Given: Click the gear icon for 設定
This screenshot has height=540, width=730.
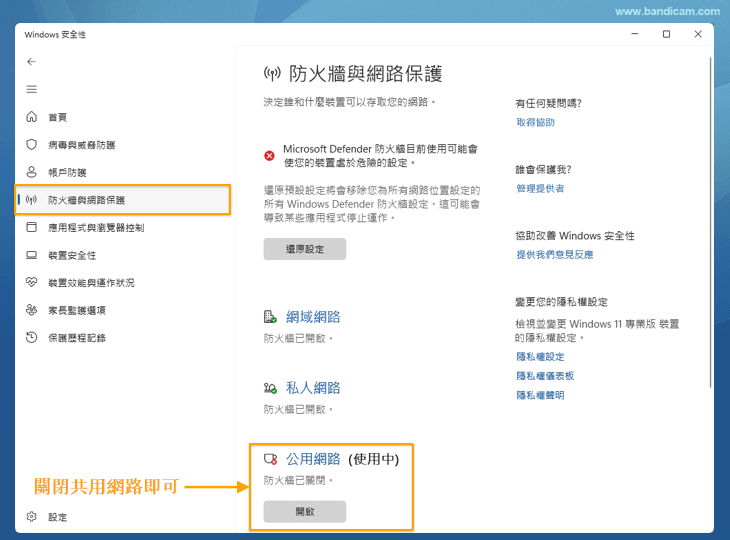Looking at the screenshot, I should 31,517.
